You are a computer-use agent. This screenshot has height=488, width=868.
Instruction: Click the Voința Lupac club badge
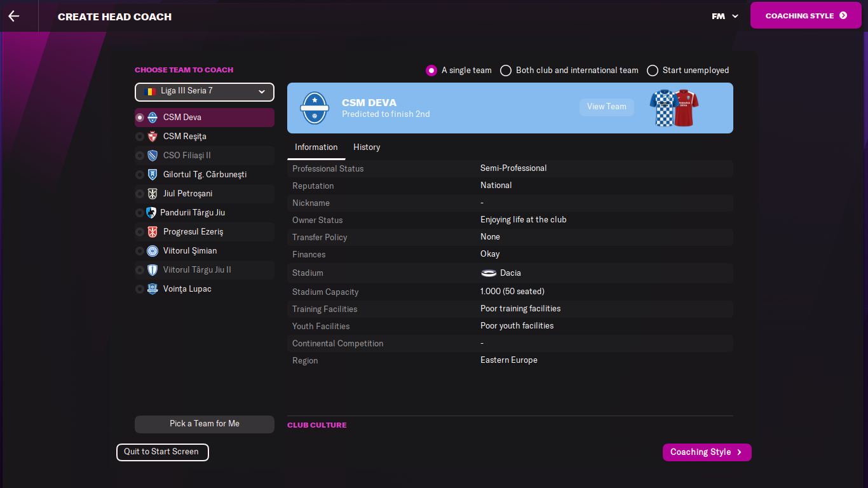pyautogui.click(x=153, y=289)
